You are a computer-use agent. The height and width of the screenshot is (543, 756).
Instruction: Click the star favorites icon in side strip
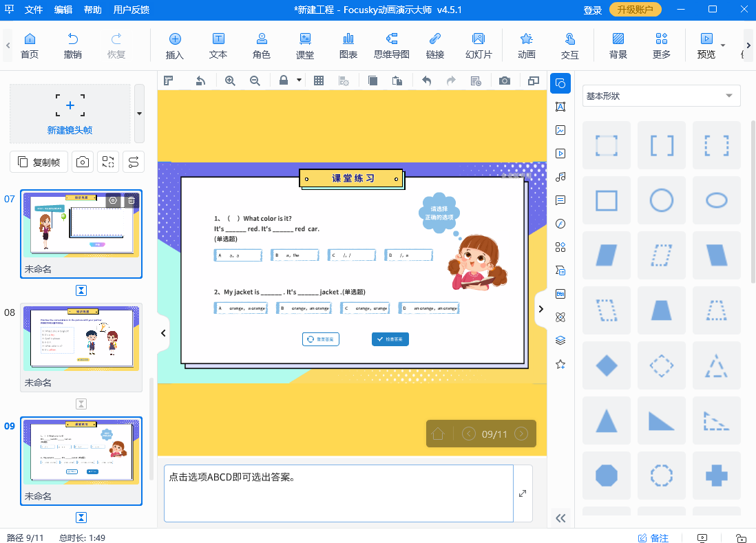pos(560,364)
